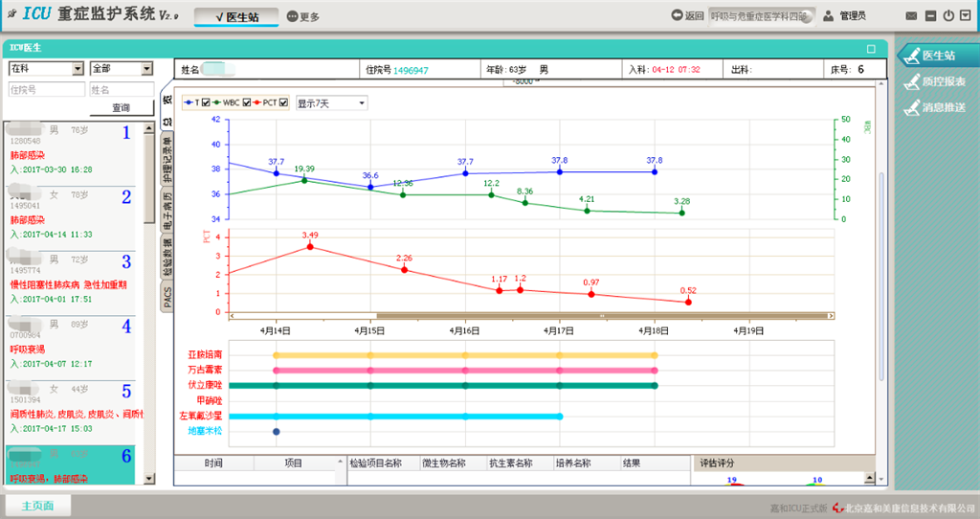The height and width of the screenshot is (519, 980).
Task: Click the 住院号 input field
Action: tap(45, 89)
